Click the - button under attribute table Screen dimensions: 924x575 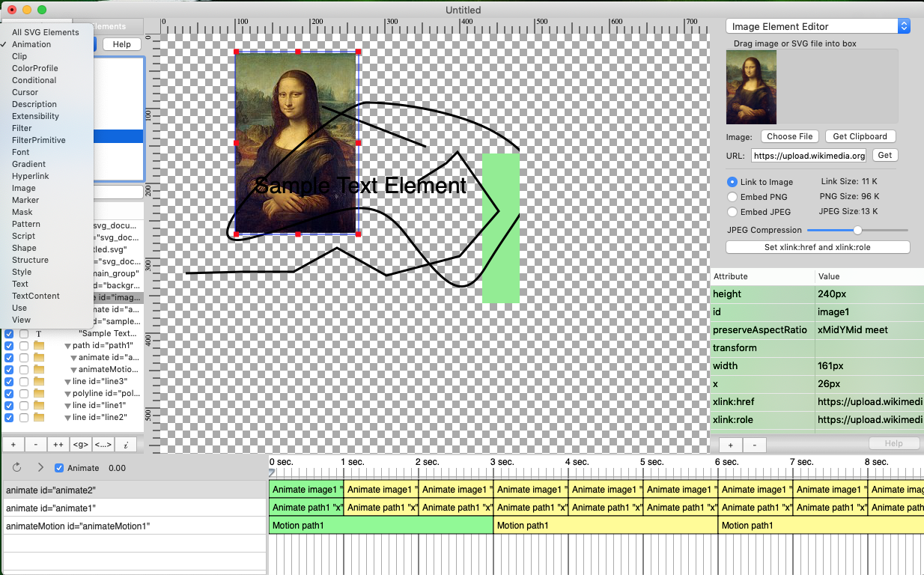(x=754, y=445)
